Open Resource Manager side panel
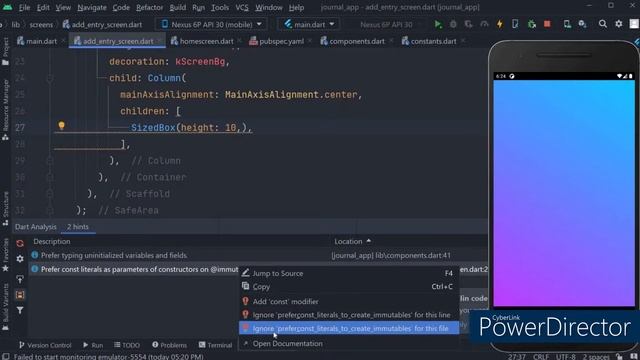Screen dimensions: 640x360 pyautogui.click(x=5, y=110)
